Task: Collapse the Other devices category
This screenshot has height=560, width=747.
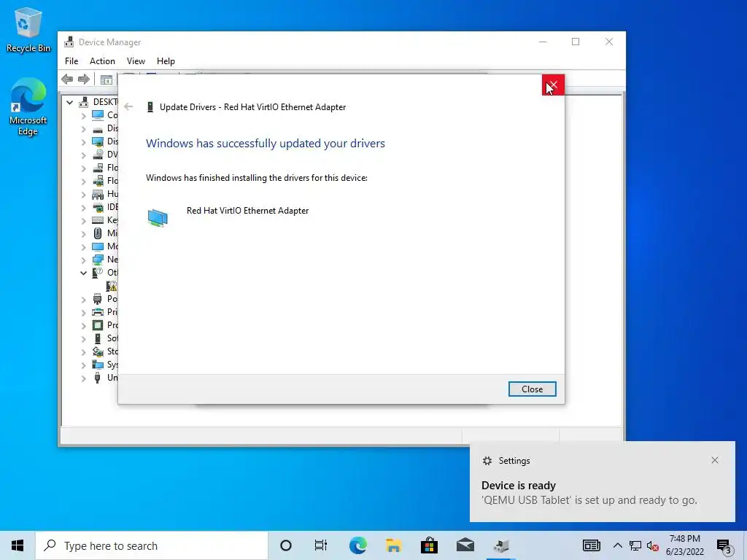Action: [x=83, y=273]
